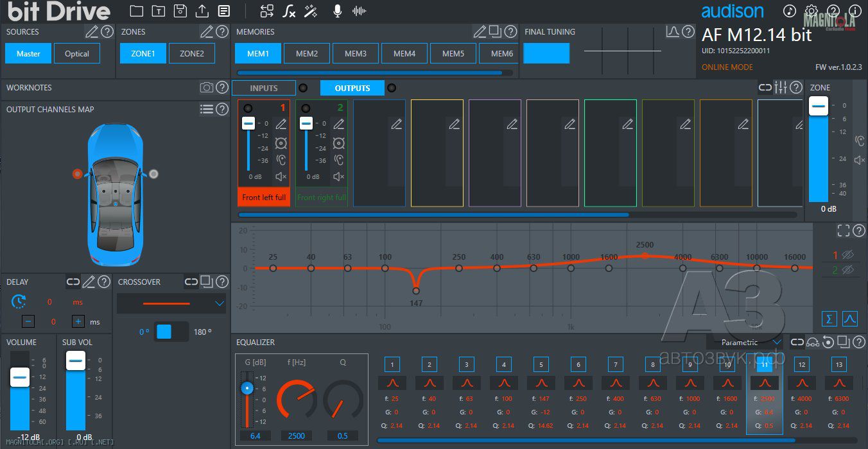Click the function-X curve reset icon
The height and width of the screenshot is (449, 868).
coord(290,11)
